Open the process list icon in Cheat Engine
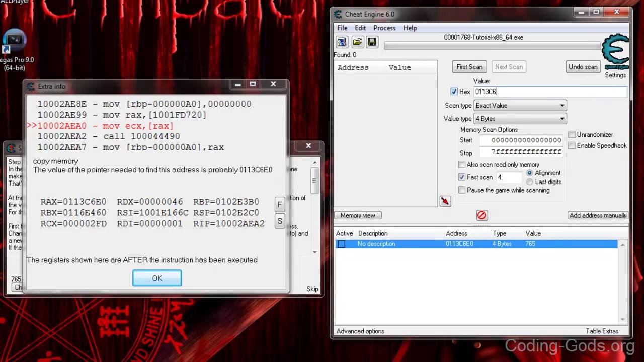 pyautogui.click(x=342, y=42)
